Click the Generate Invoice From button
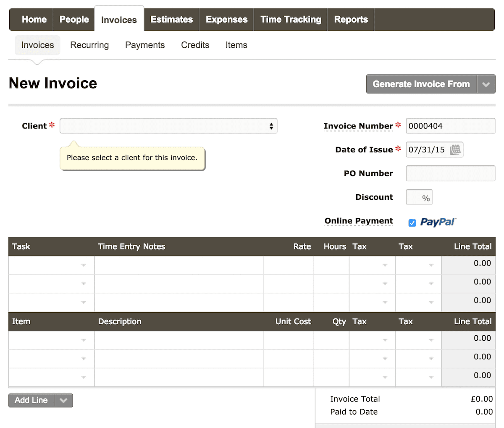 pyautogui.click(x=420, y=84)
